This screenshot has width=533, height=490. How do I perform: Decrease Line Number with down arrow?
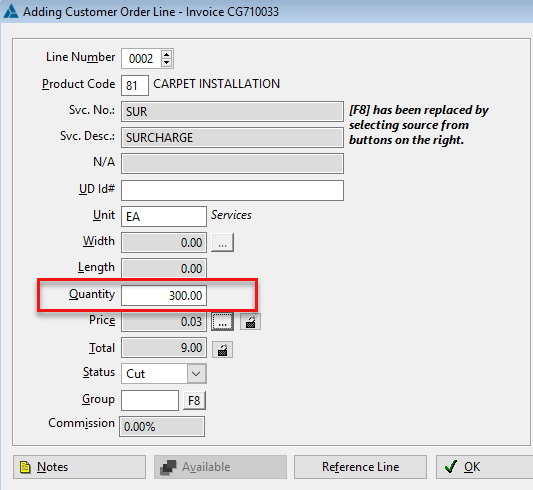[x=166, y=62]
